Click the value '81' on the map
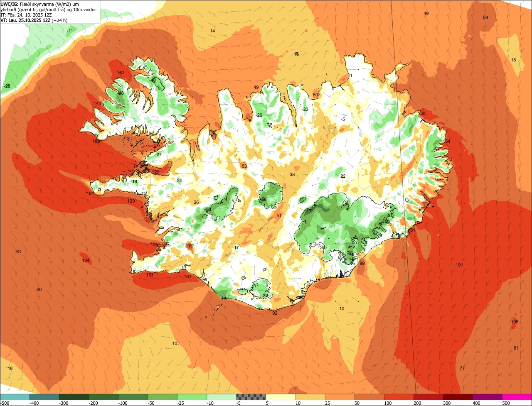Image resolution: width=532 pixels, height=406 pixels. [516, 348]
